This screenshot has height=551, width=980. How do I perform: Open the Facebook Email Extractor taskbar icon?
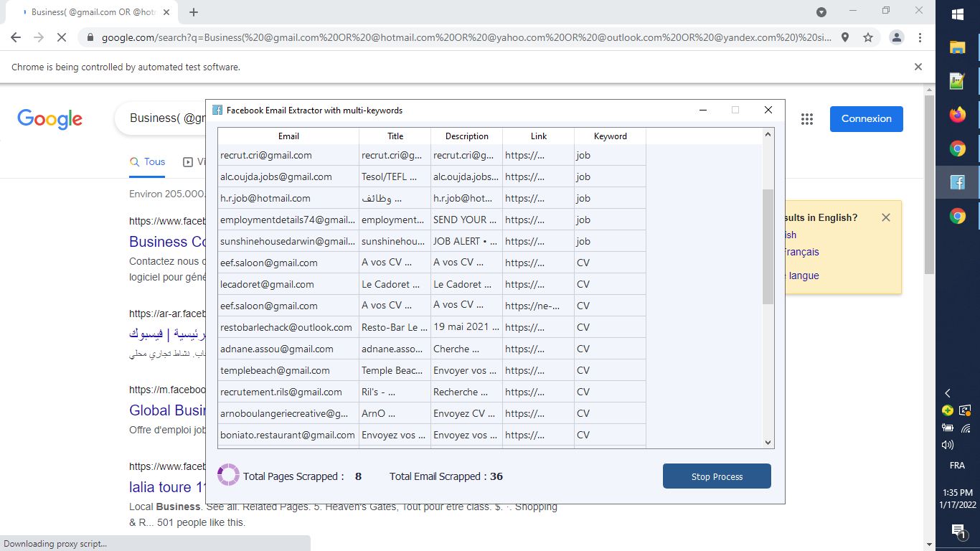coord(958,182)
